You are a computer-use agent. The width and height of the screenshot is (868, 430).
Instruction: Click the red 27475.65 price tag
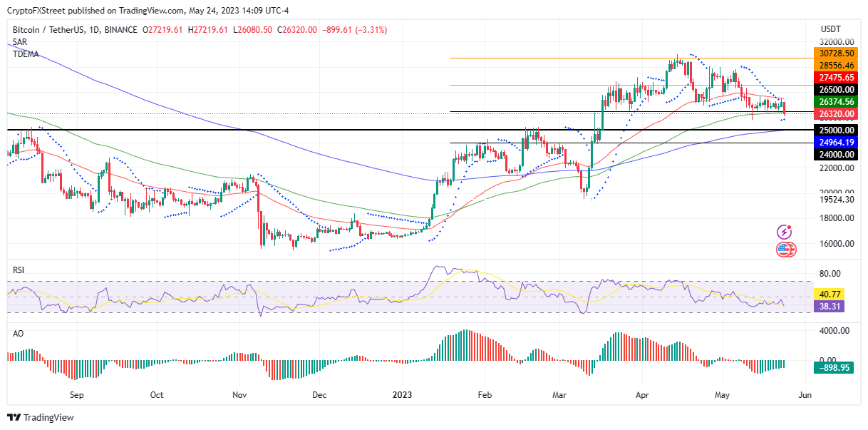point(837,77)
